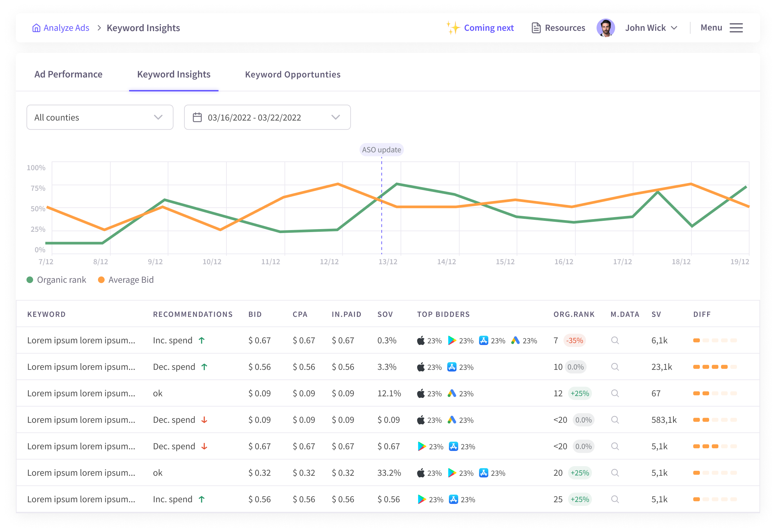The height and width of the screenshot is (532, 776).
Task: Click the magnifier icon in the last row
Action: [x=615, y=499]
